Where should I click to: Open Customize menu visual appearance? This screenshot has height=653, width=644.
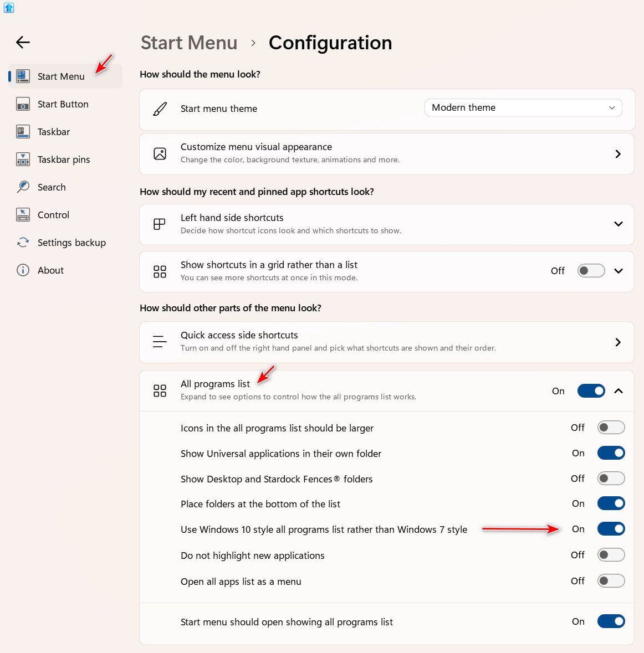[x=386, y=154]
